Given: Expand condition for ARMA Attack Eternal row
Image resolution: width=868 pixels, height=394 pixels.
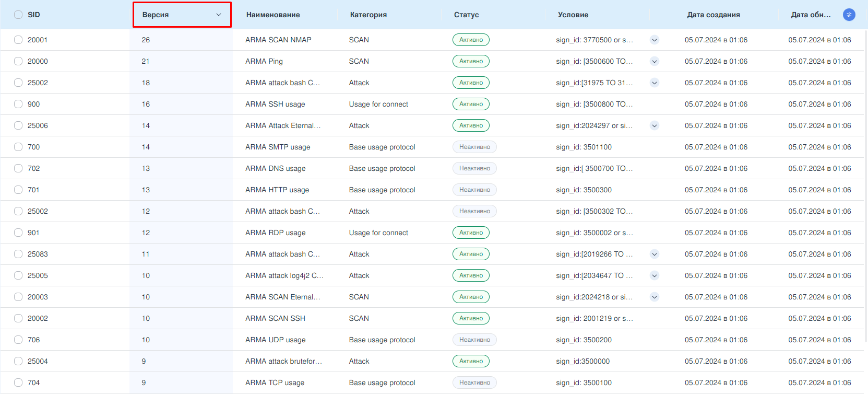Looking at the screenshot, I should pyautogui.click(x=655, y=125).
